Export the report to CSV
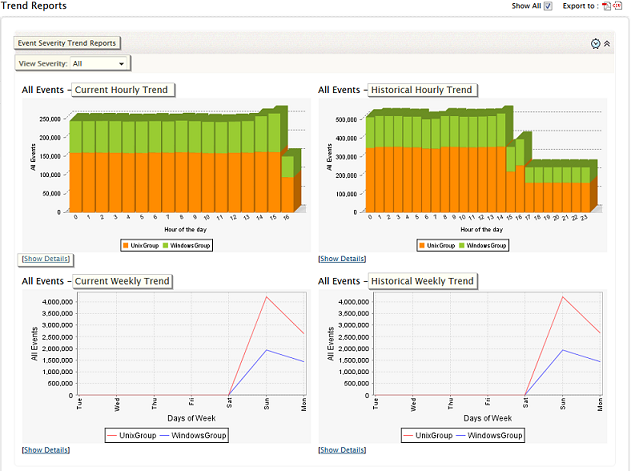The width and height of the screenshot is (631, 471). 618,6
